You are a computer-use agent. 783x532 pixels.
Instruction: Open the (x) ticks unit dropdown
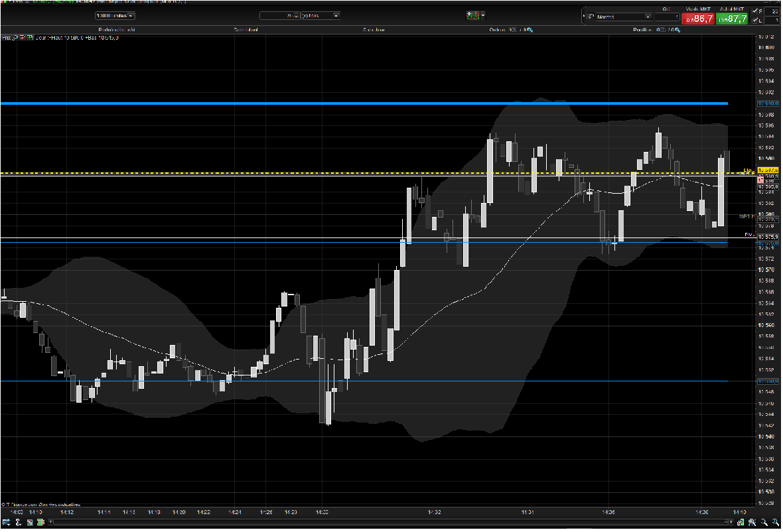point(320,16)
